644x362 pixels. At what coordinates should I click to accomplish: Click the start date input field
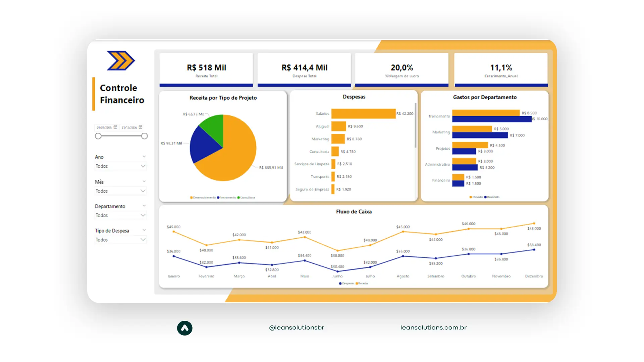coord(104,127)
